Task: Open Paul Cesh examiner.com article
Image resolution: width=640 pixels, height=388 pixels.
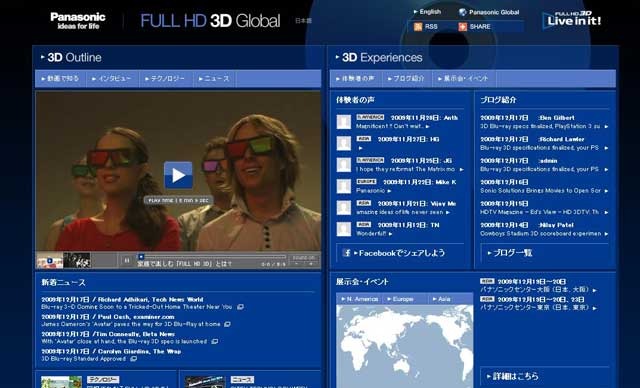Action: 108,317
